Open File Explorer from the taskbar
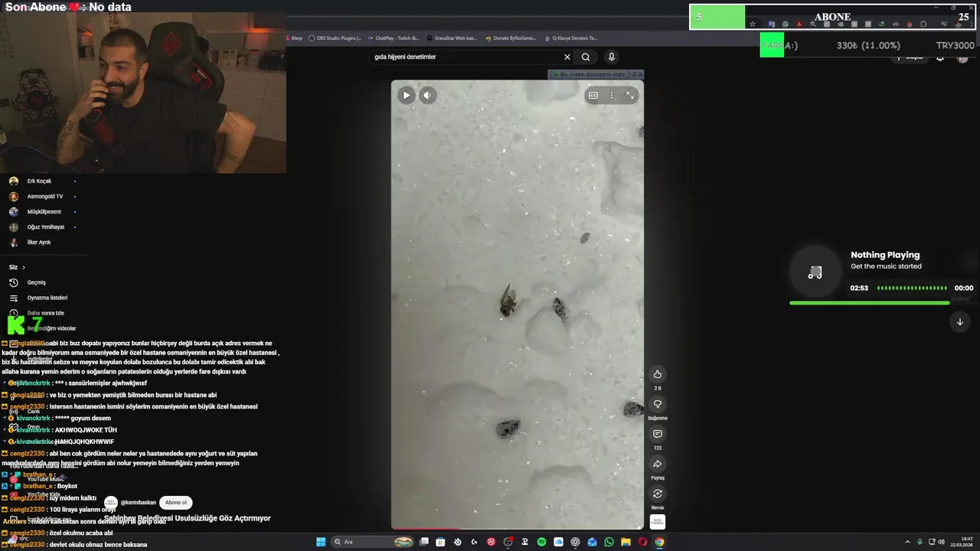This screenshot has height=551, width=980. coord(626,542)
